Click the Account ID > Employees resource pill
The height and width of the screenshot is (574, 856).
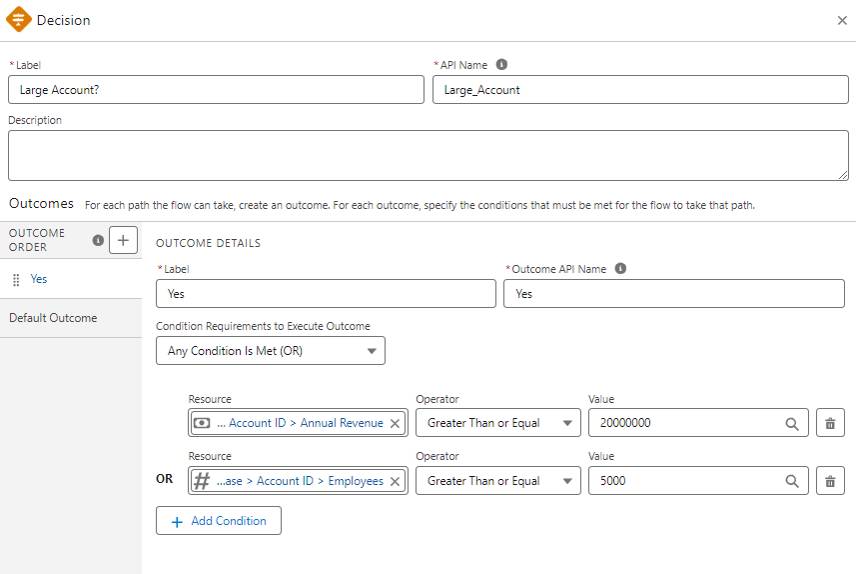[298, 481]
